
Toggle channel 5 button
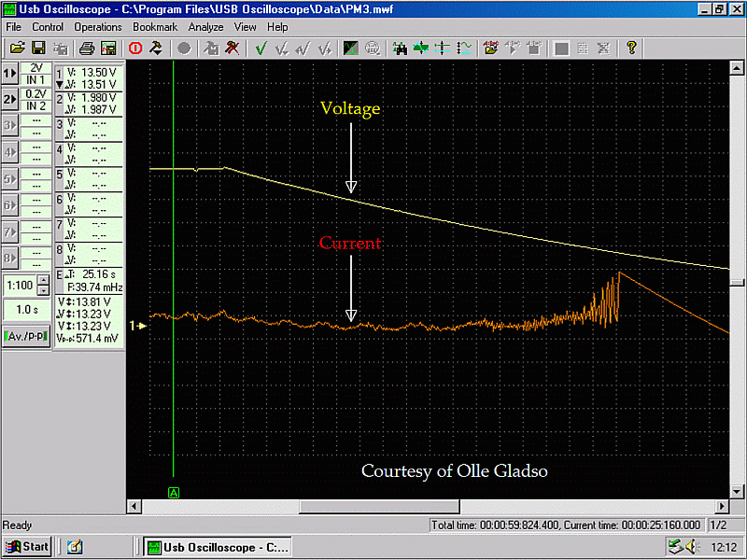coord(10,179)
